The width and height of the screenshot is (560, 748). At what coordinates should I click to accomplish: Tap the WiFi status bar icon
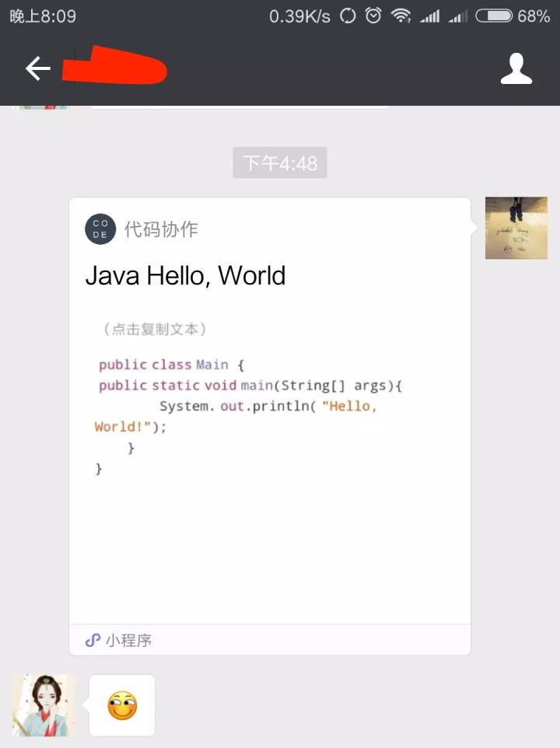coord(401,16)
